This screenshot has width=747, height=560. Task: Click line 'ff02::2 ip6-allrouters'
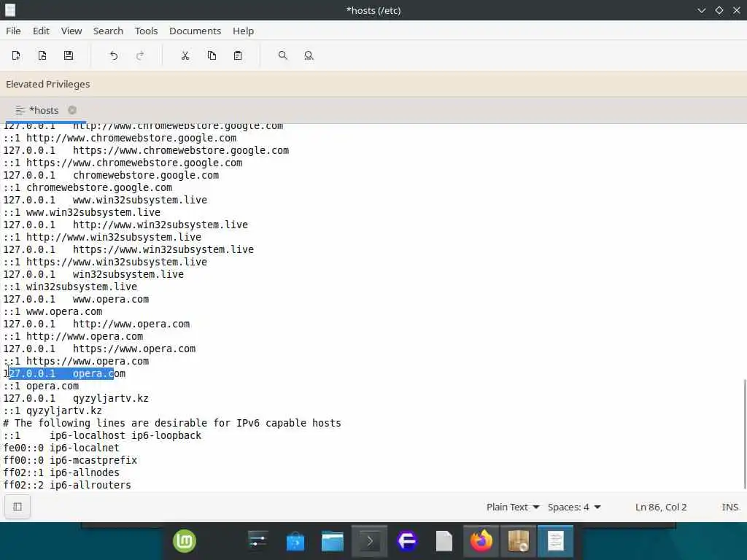pyautogui.click(x=67, y=485)
